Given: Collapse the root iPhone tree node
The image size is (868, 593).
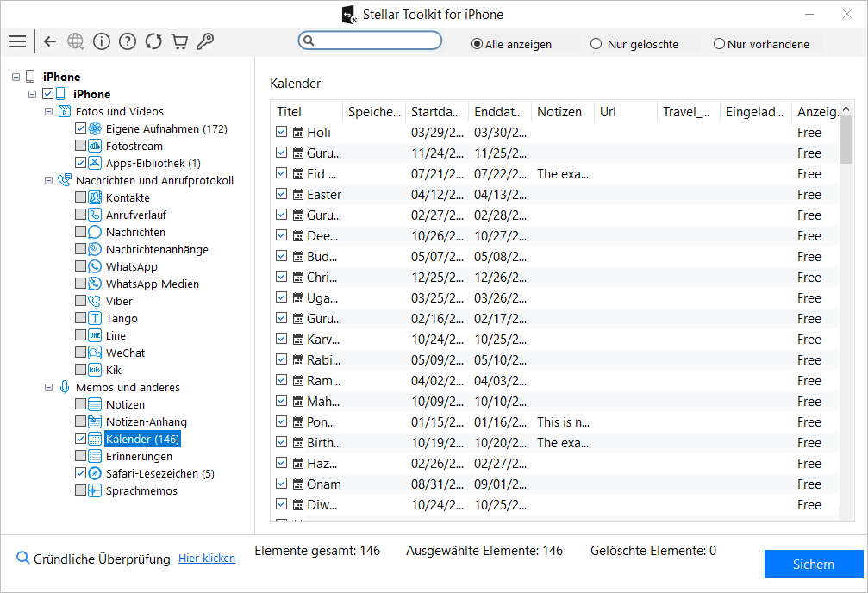Looking at the screenshot, I should (16, 77).
